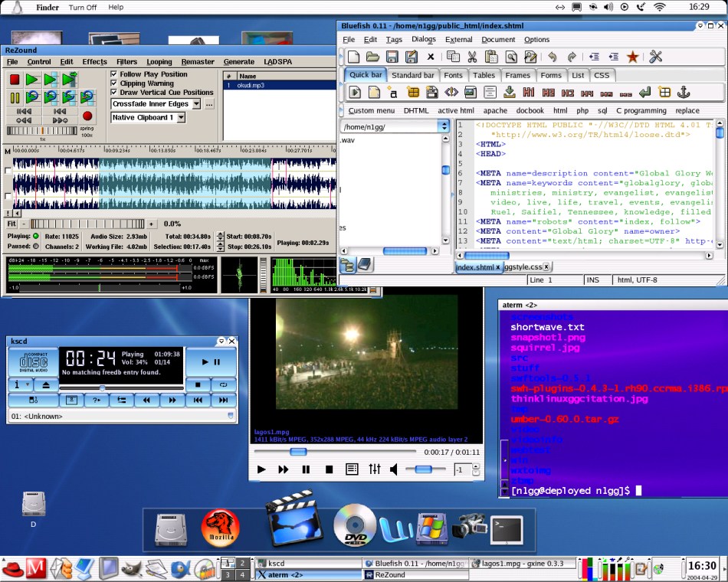728x582 pixels.
Task: Click the scissors Cut icon in Bluefish
Action: (471, 57)
